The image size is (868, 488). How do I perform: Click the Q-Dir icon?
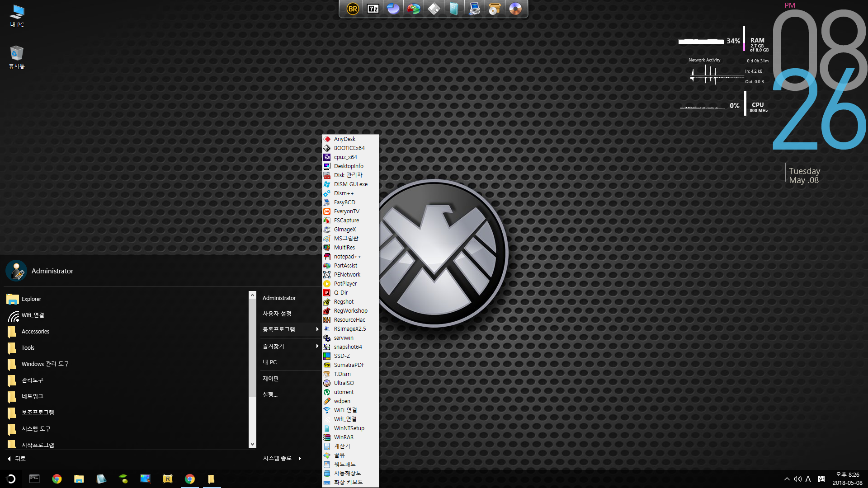click(x=327, y=293)
